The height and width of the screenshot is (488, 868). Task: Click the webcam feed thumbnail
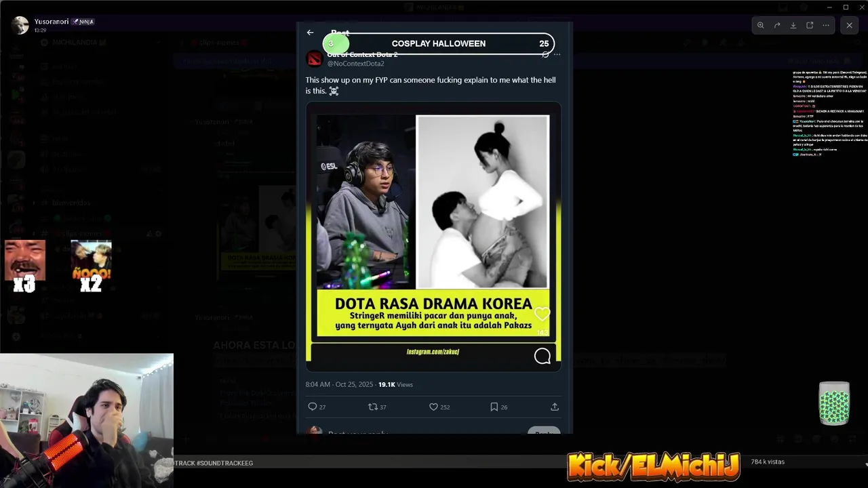point(87,420)
